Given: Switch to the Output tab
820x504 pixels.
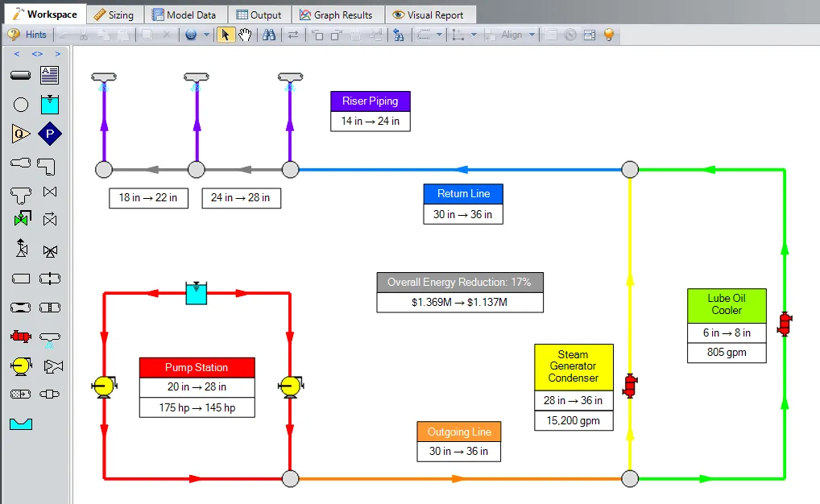Looking at the screenshot, I should tap(259, 13).
